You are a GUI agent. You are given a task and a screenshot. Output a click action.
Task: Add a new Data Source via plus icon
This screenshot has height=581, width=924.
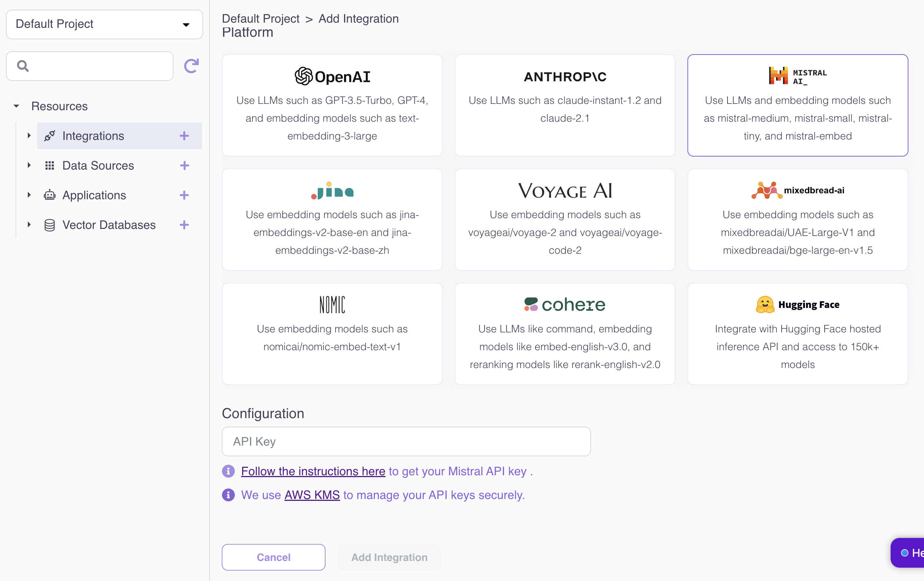(x=184, y=165)
